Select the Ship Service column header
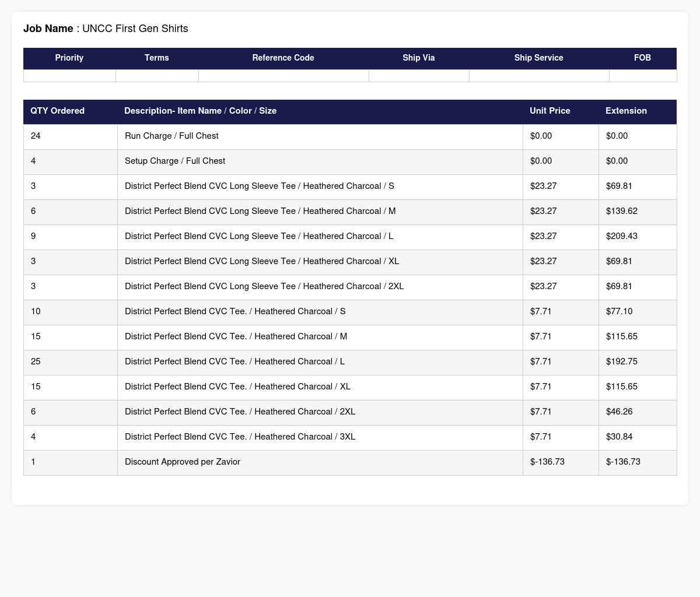Image resolution: width=700 pixels, height=597 pixels. [x=539, y=58]
